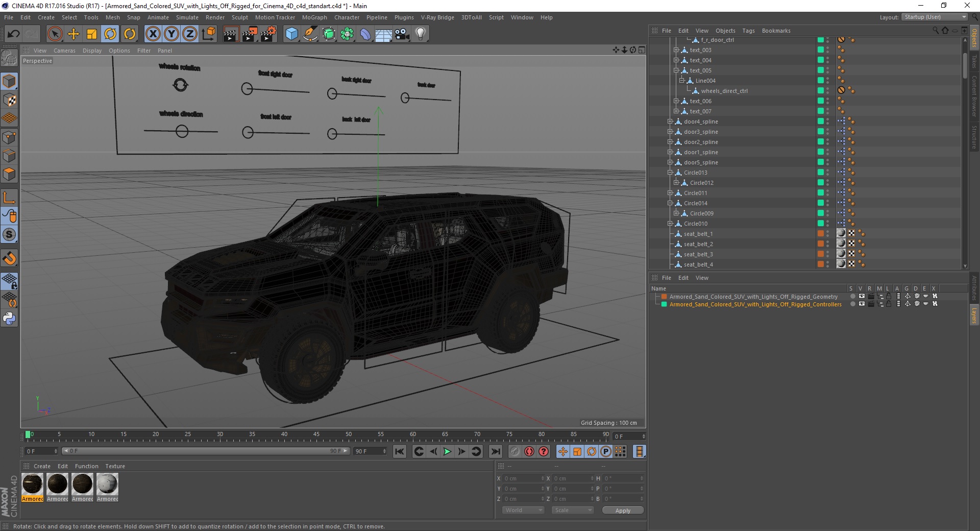Open the MoGraph menu

(x=314, y=17)
